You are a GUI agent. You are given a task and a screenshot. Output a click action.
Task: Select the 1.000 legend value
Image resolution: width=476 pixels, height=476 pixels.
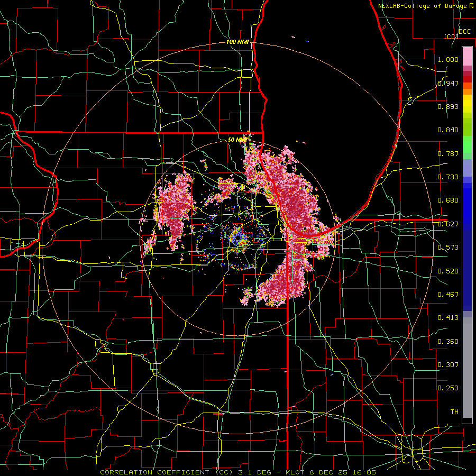[448, 59]
